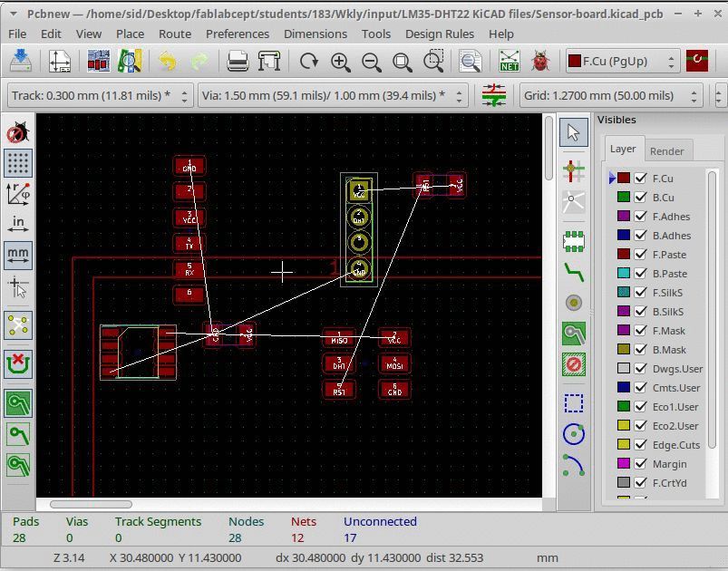
Task: Select Add keepout area tool
Action: [574, 364]
